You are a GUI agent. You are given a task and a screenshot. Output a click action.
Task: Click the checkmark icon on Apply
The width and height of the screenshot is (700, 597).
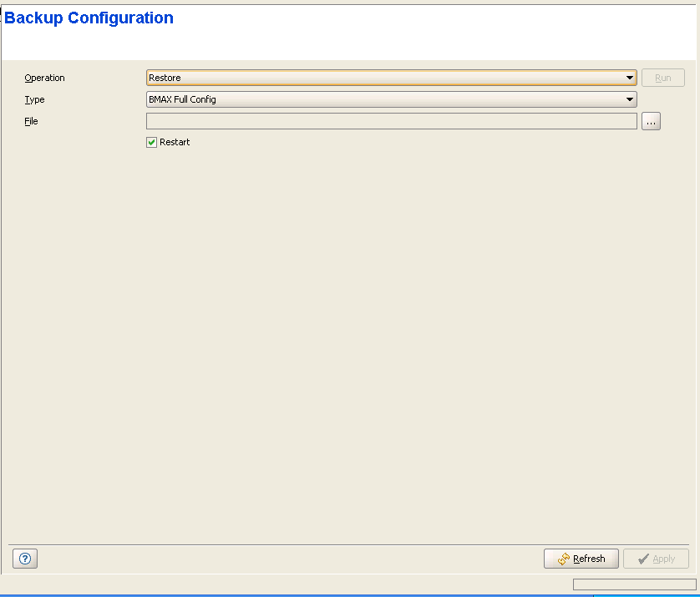pos(642,559)
